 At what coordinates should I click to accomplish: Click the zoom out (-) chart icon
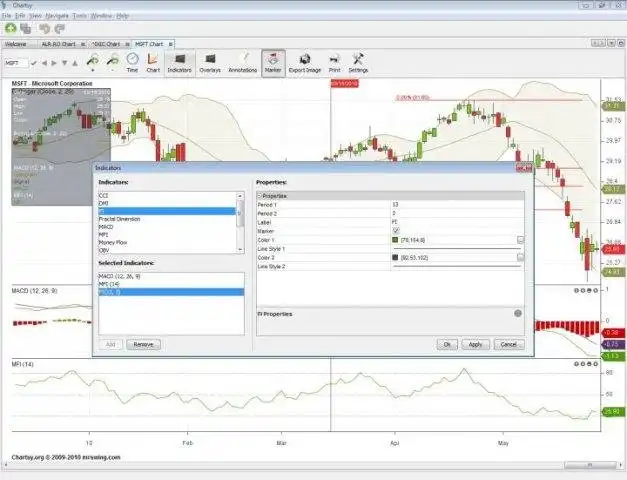coord(113,62)
